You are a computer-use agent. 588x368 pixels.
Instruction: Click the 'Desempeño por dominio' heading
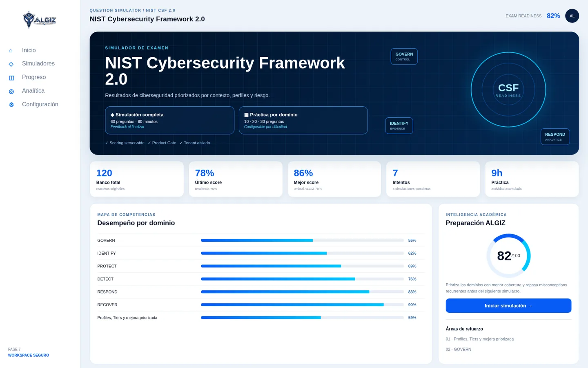[x=136, y=223]
